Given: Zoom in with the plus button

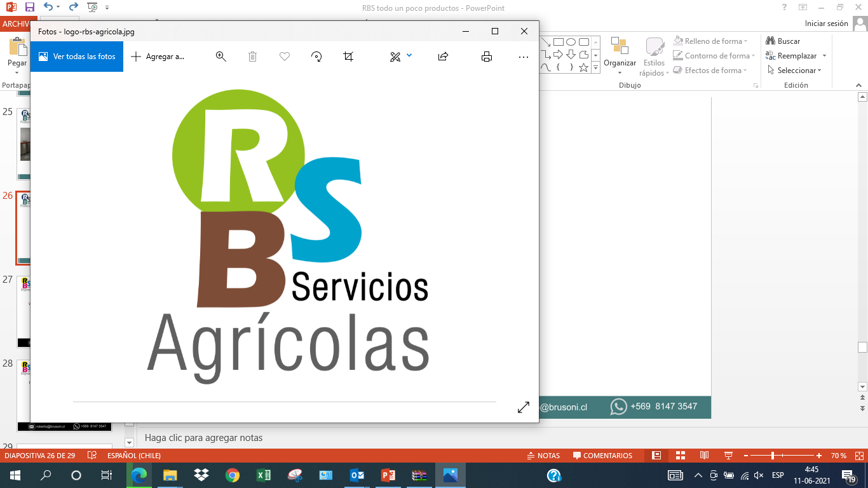Looking at the screenshot, I should 820,456.
